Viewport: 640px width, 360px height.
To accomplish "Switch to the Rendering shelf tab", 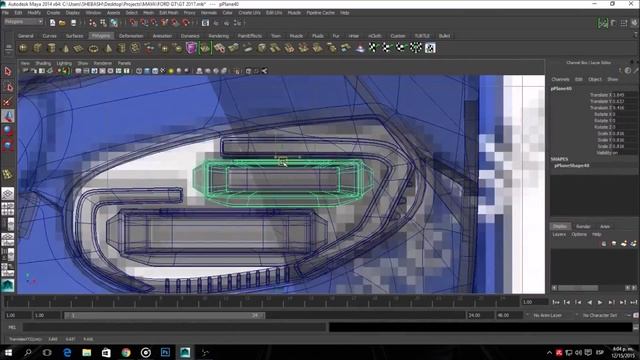I will [x=218, y=36].
